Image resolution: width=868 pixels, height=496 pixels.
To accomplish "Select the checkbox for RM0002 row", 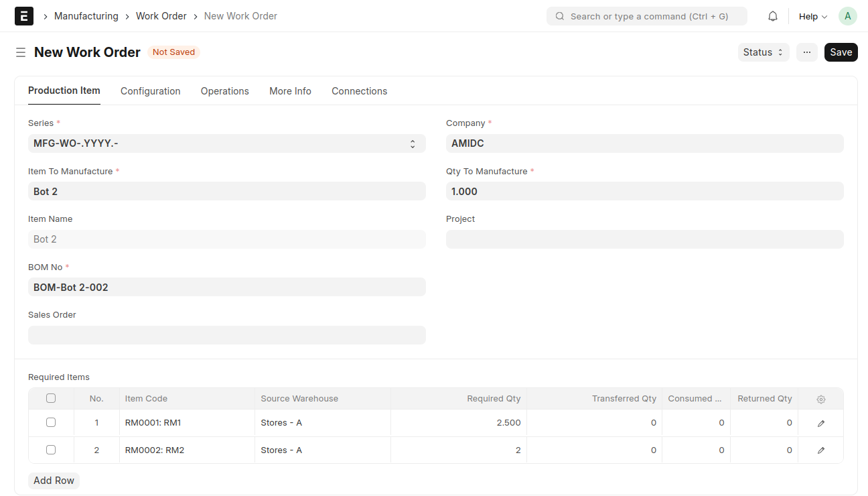I will 51,450.
